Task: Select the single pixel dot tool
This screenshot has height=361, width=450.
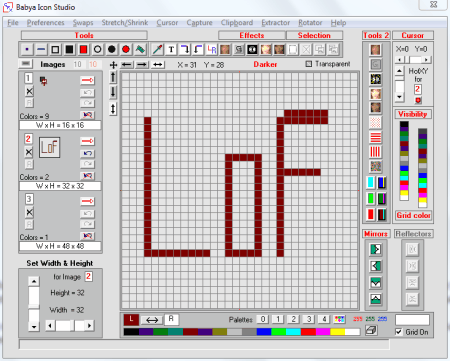Action: coord(27,50)
